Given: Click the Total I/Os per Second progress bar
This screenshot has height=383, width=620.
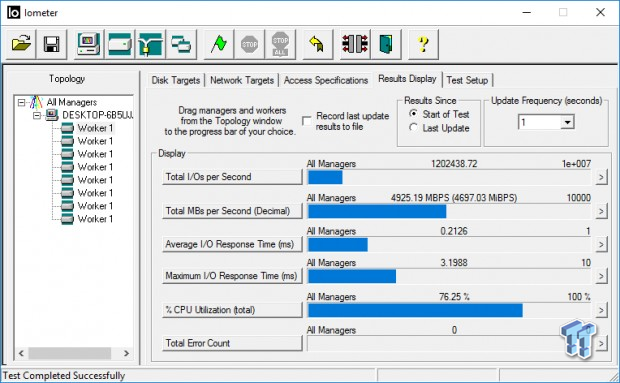Looking at the screenshot, I should coord(449,177).
